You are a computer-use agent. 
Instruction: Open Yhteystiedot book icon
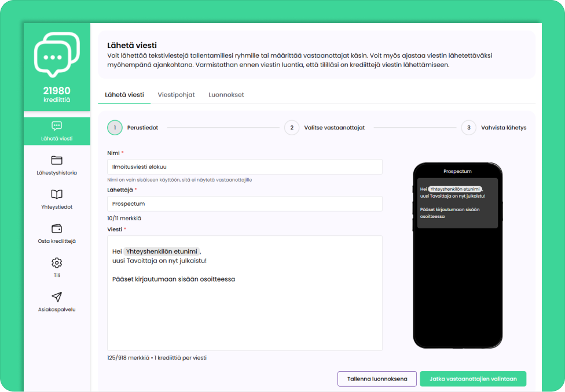[x=57, y=194]
